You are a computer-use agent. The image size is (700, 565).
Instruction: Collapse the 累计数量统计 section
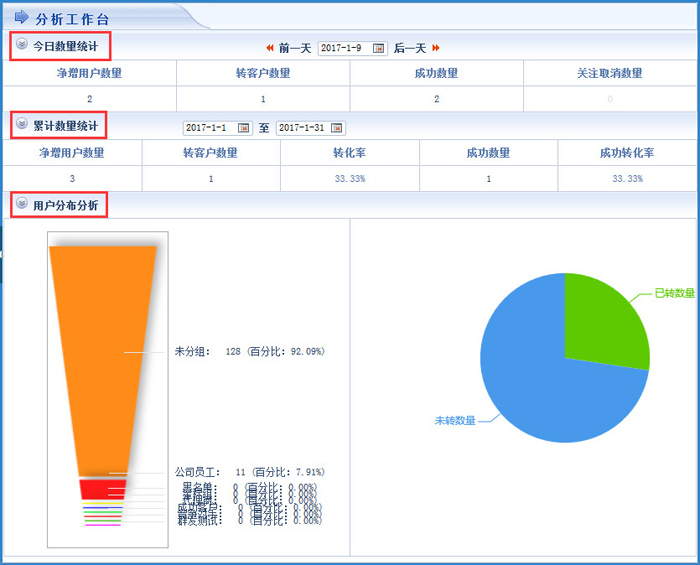click(x=22, y=125)
